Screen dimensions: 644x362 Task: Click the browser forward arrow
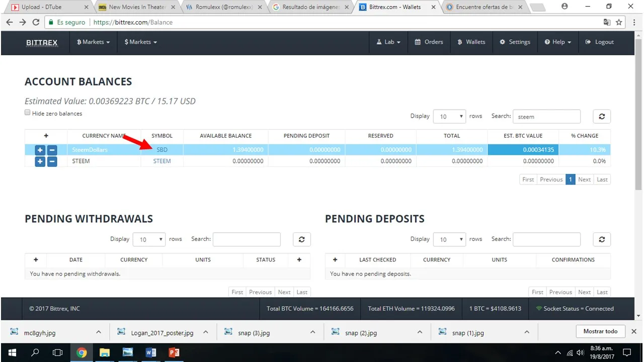pyautogui.click(x=23, y=22)
